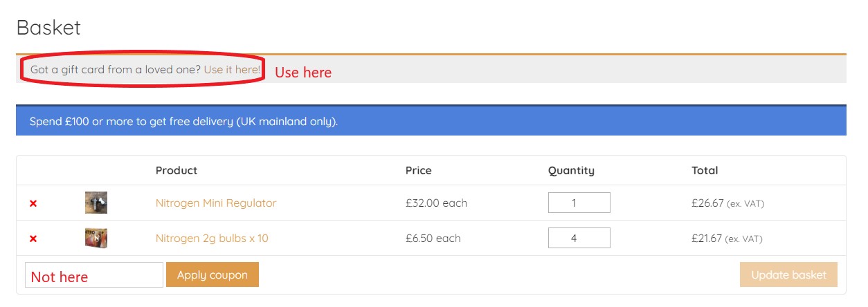Screen dimensions: 868x307
Task: Click the coupon code input field
Action: click(x=94, y=275)
